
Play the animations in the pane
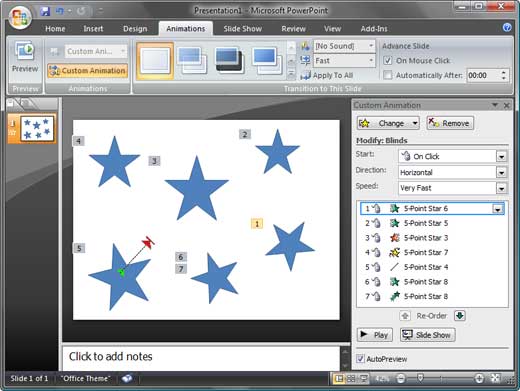click(375, 335)
